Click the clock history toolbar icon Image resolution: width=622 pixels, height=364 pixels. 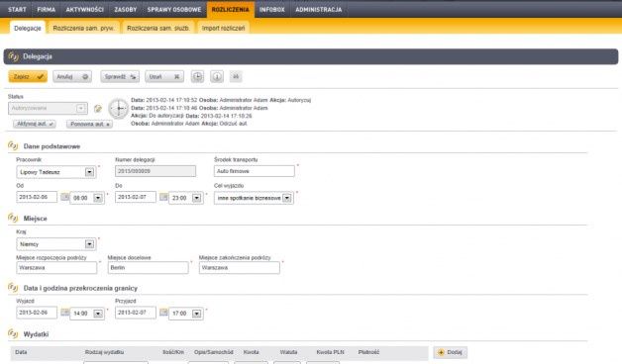[197, 76]
